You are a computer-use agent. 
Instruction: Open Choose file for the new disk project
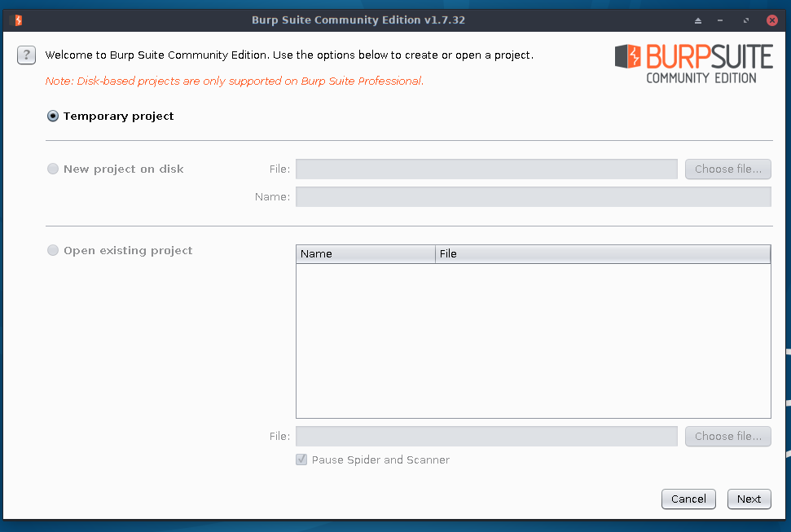(x=727, y=169)
